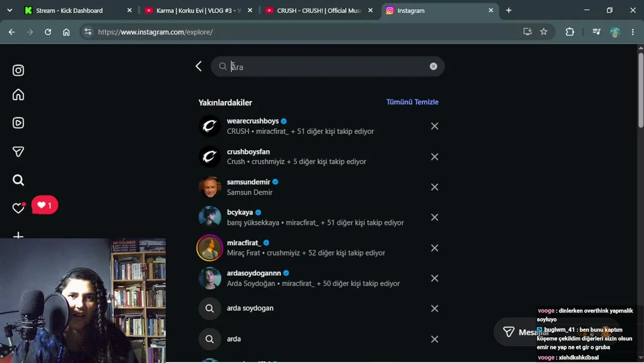
Task: Remove 'arda soydogan' search from recents
Action: pos(434,309)
